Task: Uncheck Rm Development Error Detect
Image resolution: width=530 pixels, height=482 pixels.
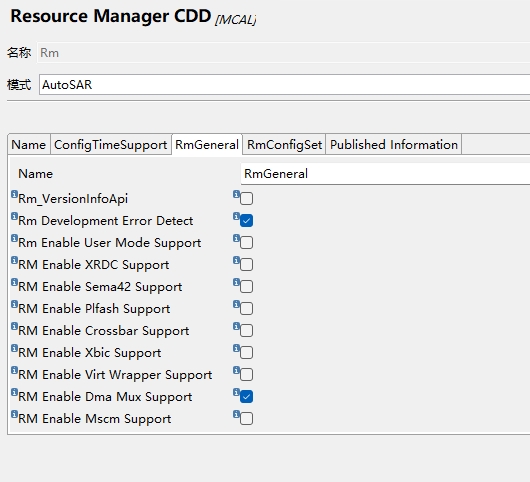Action: click(246, 221)
